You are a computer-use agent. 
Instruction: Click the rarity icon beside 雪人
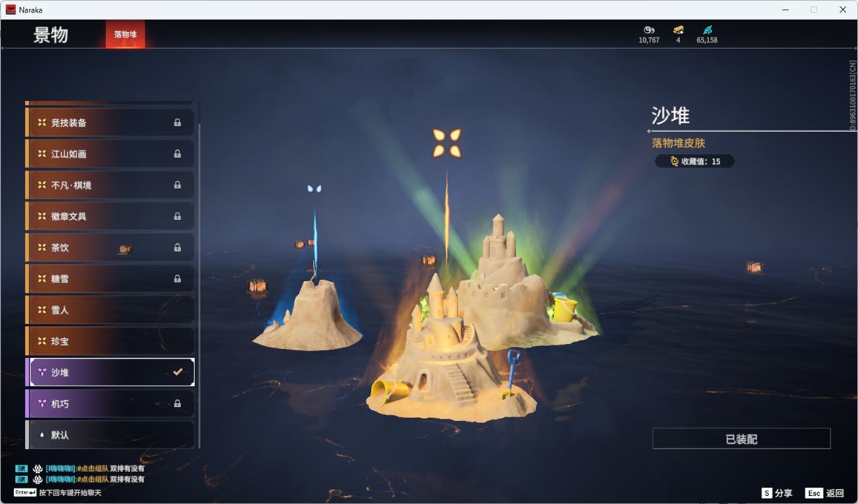pyautogui.click(x=42, y=309)
